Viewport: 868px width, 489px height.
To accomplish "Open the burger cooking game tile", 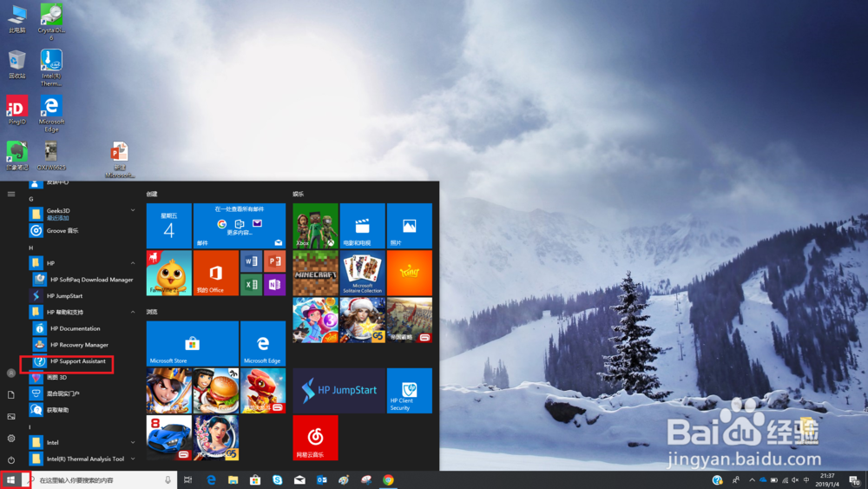I will (216, 391).
